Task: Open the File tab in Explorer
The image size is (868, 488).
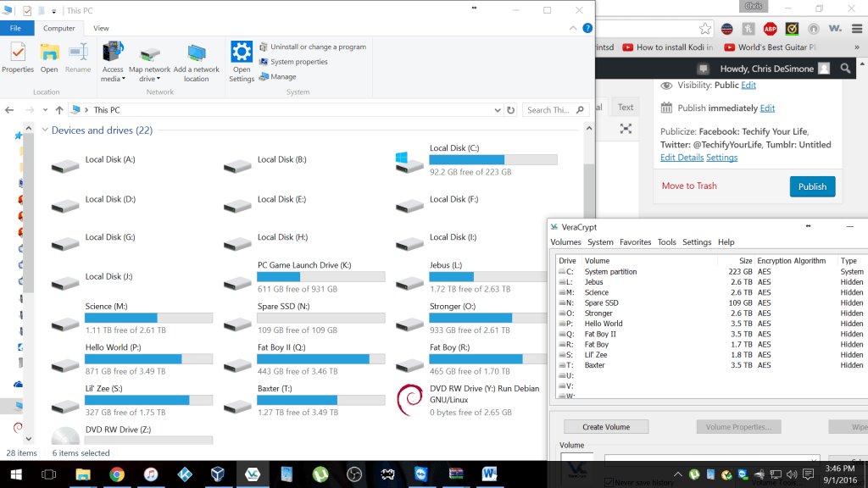Action: [x=15, y=28]
